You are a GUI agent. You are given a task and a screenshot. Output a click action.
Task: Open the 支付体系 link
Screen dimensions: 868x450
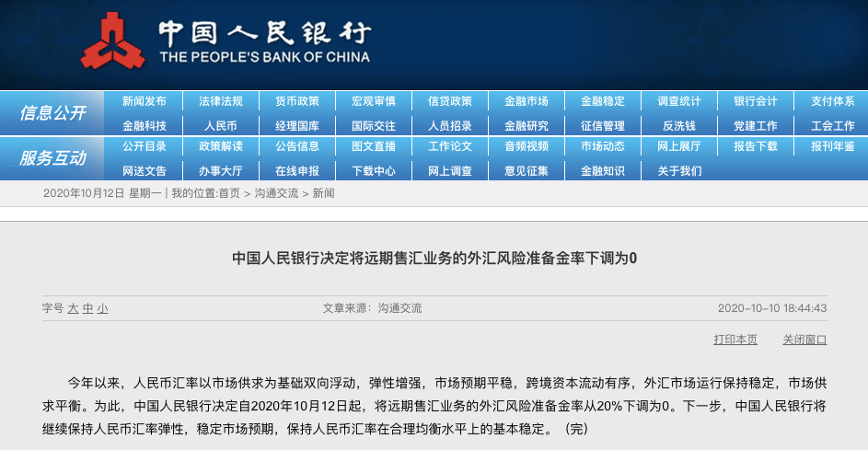(832, 101)
